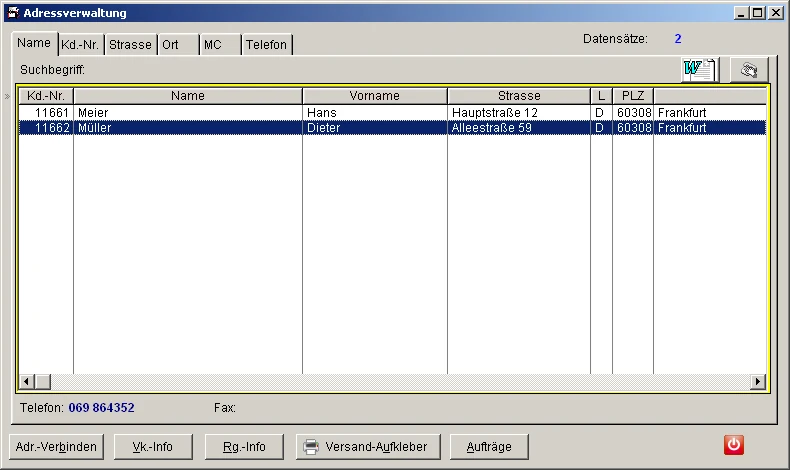This screenshot has height=470, width=790.
Task: Click the red power exit button
Action: pos(734,445)
